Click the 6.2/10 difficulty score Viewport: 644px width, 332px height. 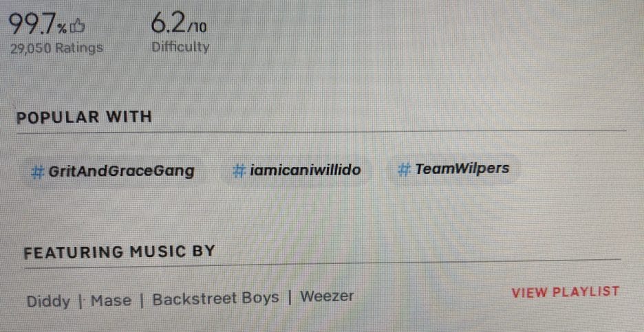(x=179, y=23)
